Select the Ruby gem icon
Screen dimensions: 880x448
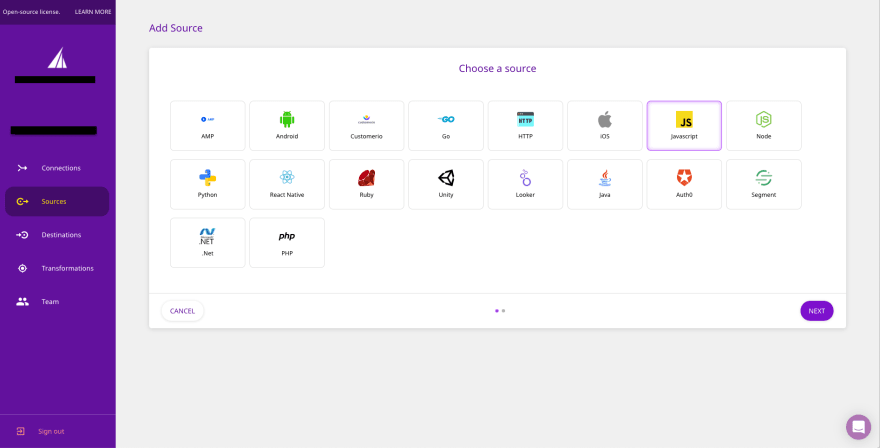coord(366,178)
